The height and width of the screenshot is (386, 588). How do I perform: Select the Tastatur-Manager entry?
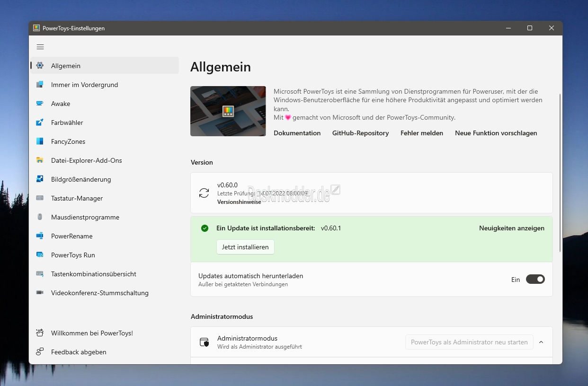pyautogui.click(x=105, y=198)
